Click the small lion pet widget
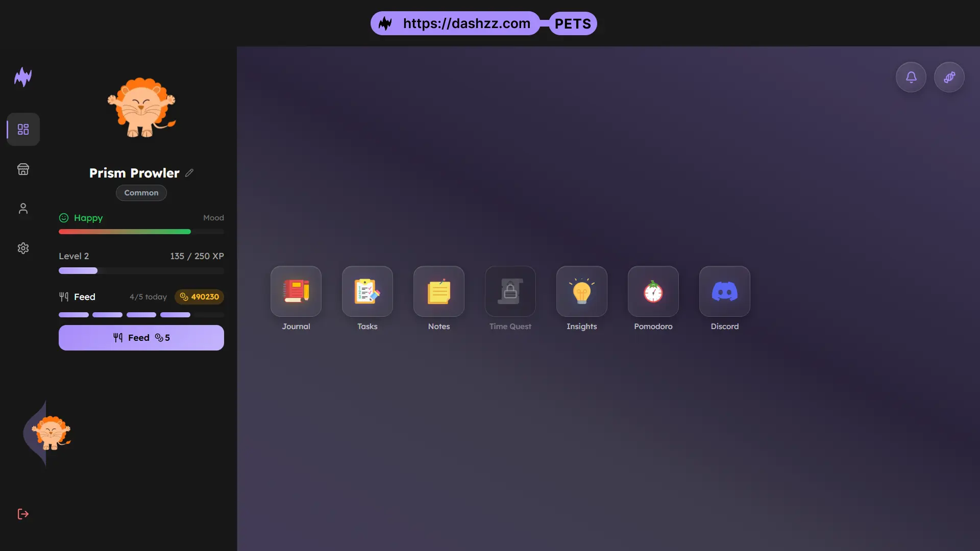Screen dimensions: 980x551 pyautogui.click(x=51, y=433)
